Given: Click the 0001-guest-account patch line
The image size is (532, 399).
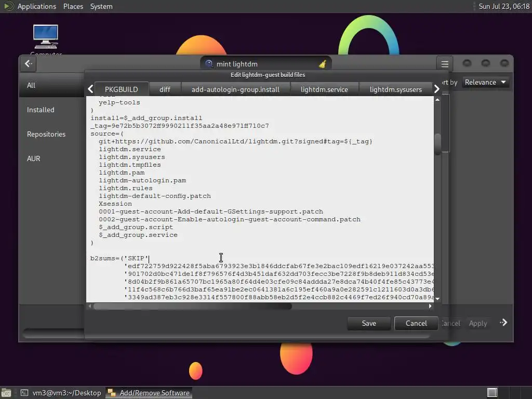Looking at the screenshot, I should click(x=211, y=212).
